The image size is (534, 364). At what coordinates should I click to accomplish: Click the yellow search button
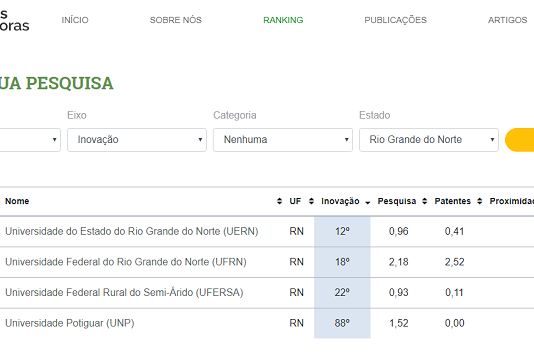coord(520,140)
